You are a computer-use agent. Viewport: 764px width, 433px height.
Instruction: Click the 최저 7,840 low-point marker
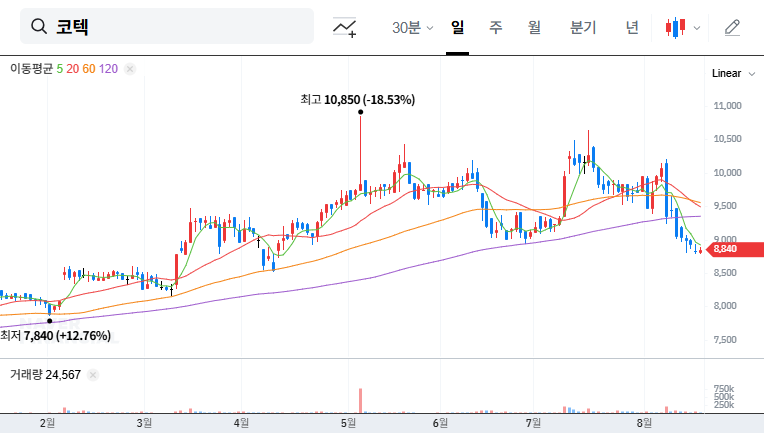(x=50, y=321)
